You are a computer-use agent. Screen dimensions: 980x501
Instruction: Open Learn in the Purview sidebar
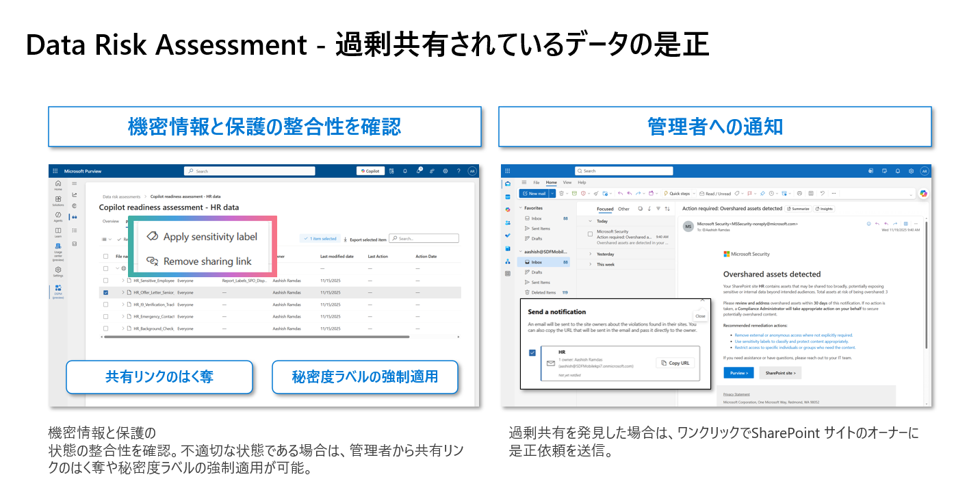(x=58, y=232)
